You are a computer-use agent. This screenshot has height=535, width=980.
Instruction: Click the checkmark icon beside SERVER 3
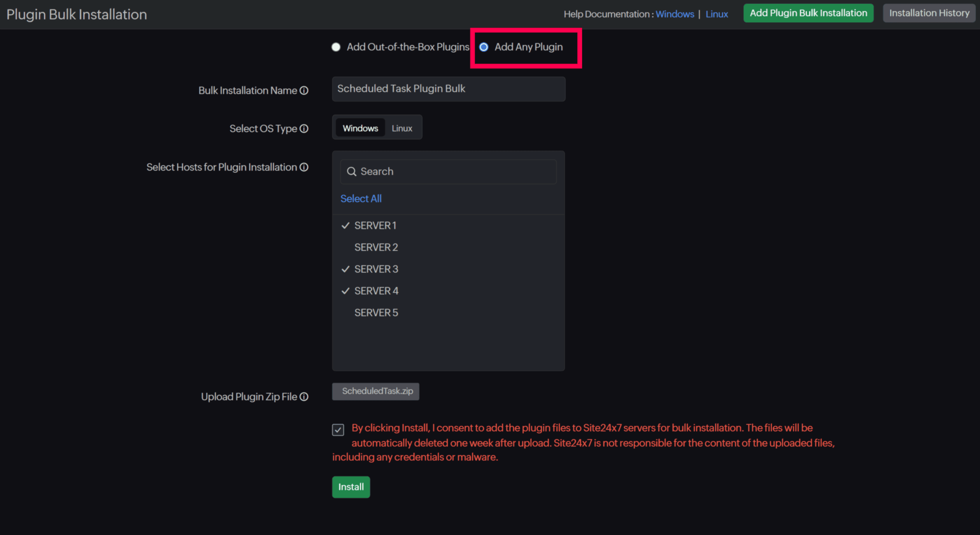tap(345, 269)
